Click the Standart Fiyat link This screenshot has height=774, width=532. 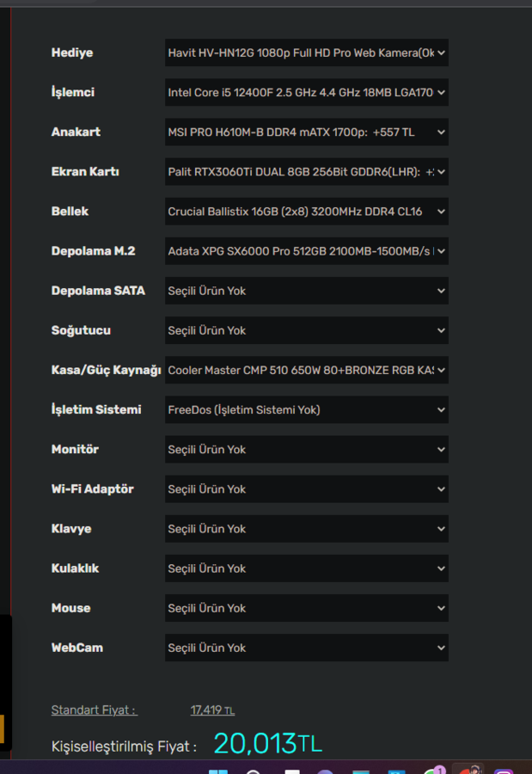pos(95,709)
